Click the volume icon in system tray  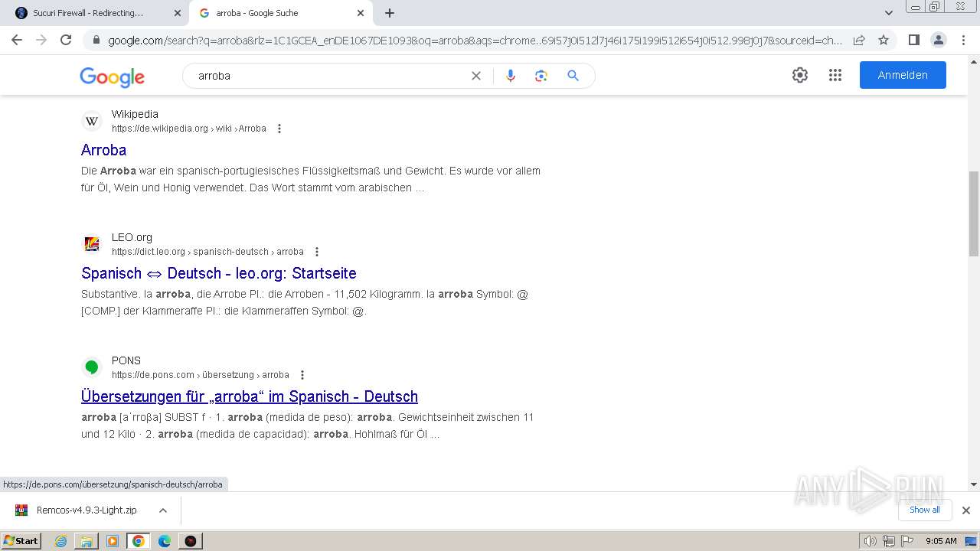[870, 541]
